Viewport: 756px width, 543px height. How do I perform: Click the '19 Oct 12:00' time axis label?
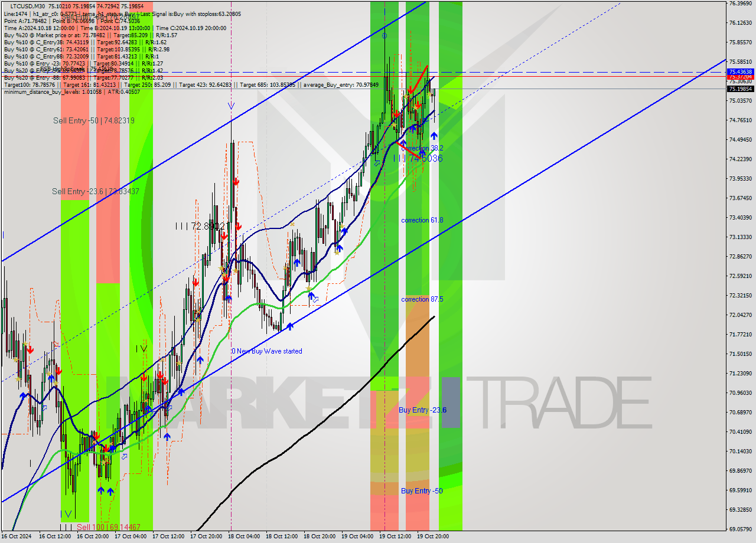[395, 537]
